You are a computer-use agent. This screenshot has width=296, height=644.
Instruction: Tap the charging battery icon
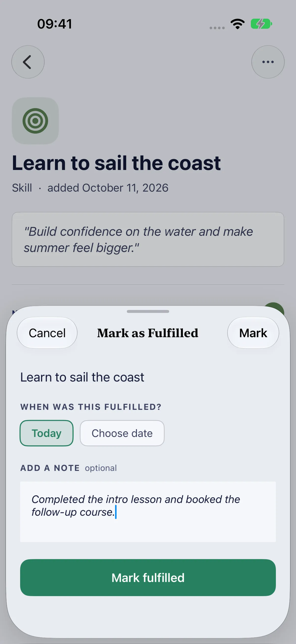tap(261, 24)
